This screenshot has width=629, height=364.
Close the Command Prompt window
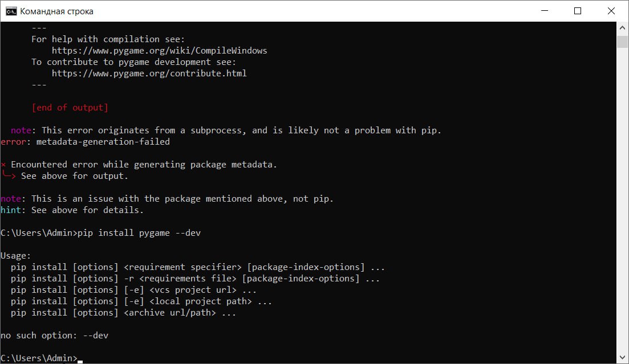pos(609,11)
